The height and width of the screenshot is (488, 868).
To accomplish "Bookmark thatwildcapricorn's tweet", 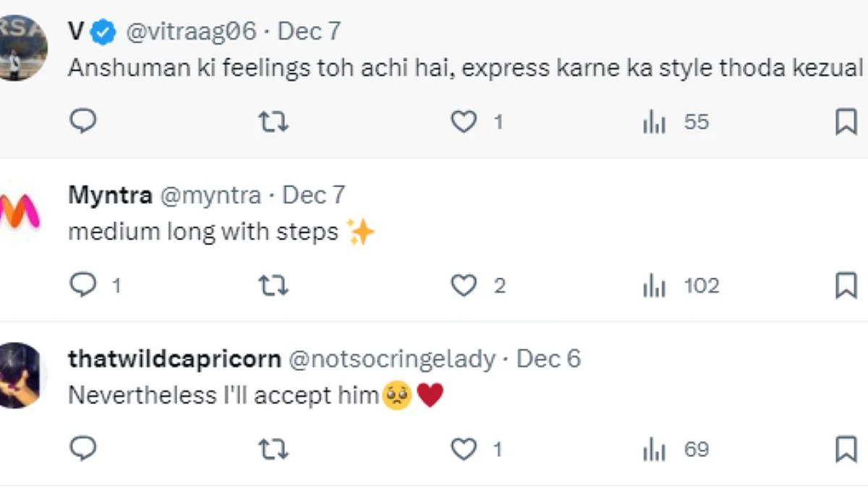I will click(x=846, y=450).
